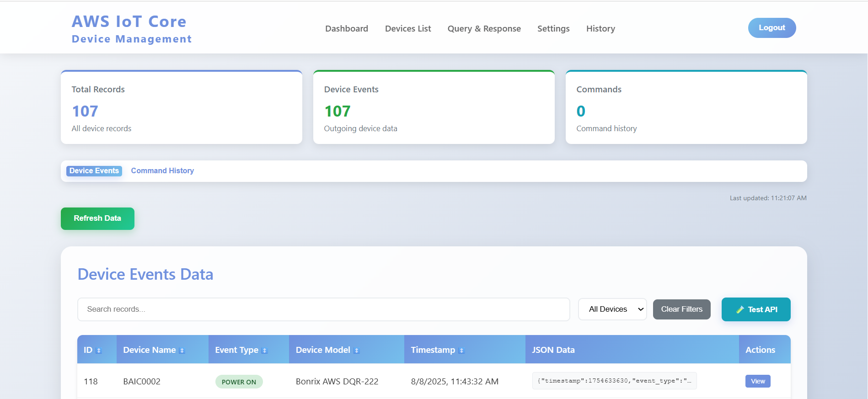
Task: Click the JSON data preview for BAIC0002
Action: pyautogui.click(x=614, y=381)
